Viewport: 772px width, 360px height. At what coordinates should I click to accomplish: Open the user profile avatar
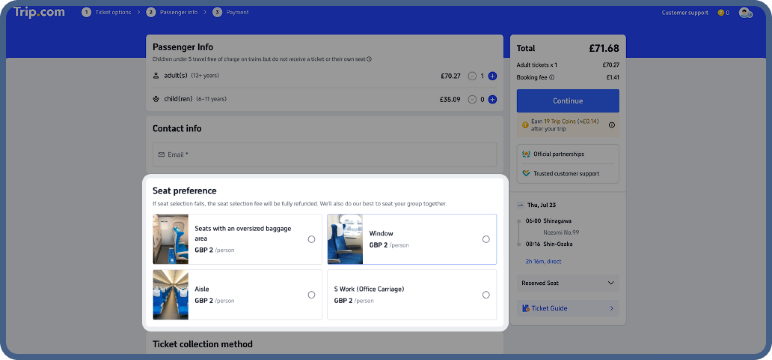(745, 13)
